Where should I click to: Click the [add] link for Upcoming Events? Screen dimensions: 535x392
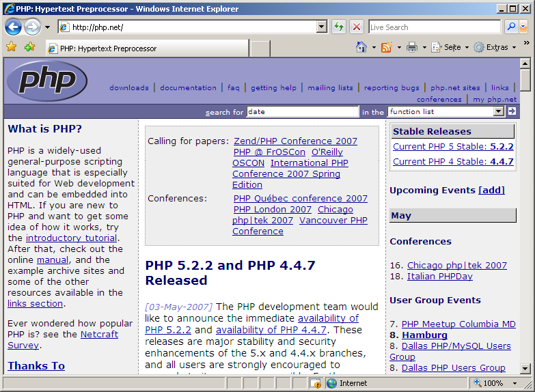[x=492, y=190]
